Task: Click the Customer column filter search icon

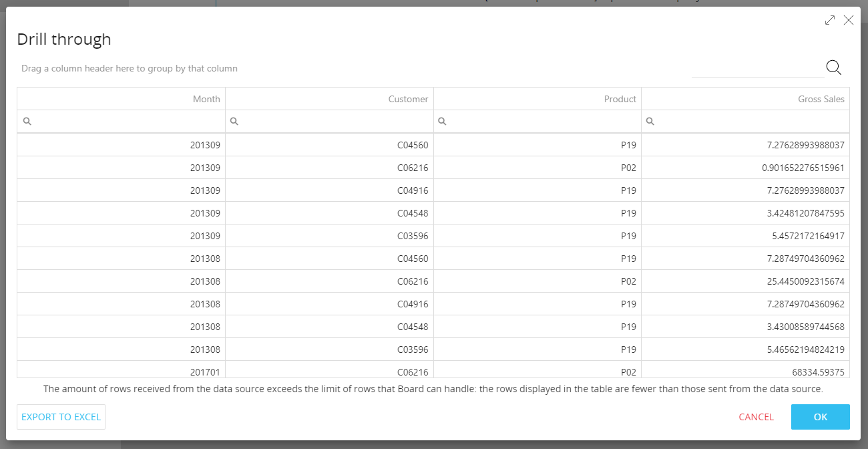Action: pos(234,122)
